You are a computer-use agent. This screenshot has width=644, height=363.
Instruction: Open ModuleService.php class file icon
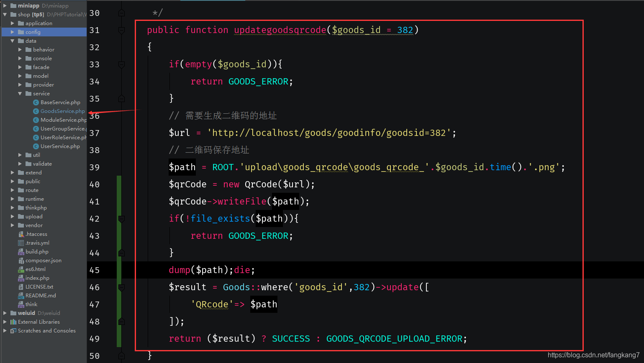pyautogui.click(x=36, y=120)
